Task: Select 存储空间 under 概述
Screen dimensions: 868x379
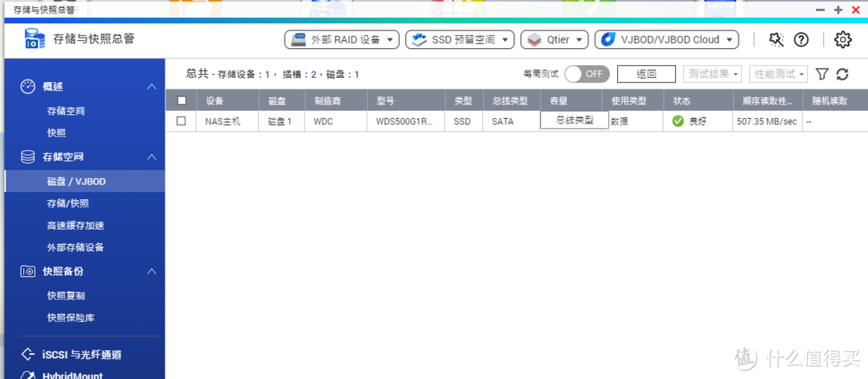Action: [x=66, y=111]
